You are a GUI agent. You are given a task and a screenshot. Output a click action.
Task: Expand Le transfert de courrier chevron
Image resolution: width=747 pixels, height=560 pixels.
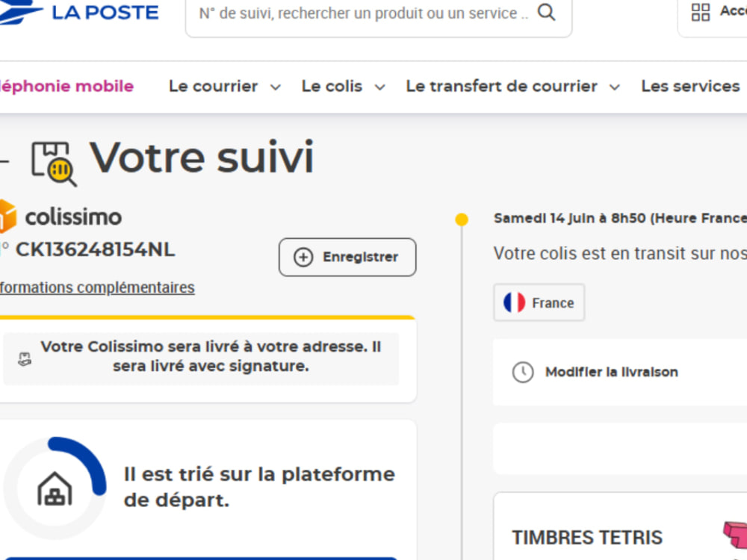coord(615,87)
